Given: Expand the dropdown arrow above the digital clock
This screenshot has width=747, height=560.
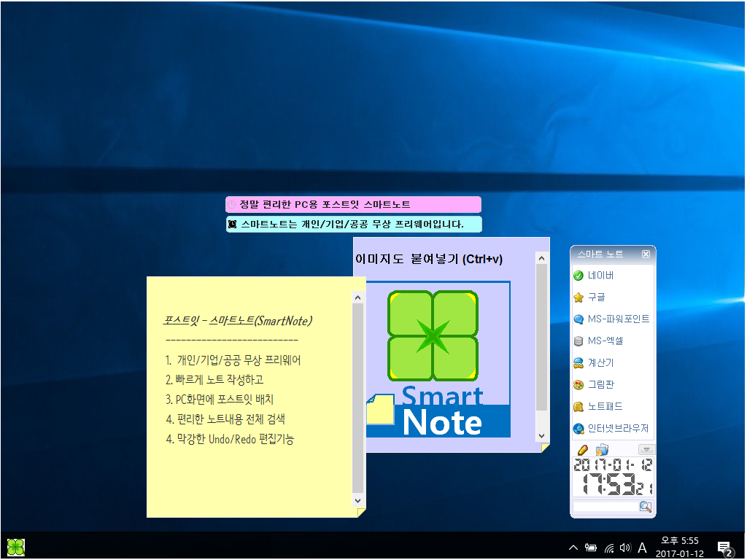Looking at the screenshot, I should [x=646, y=449].
